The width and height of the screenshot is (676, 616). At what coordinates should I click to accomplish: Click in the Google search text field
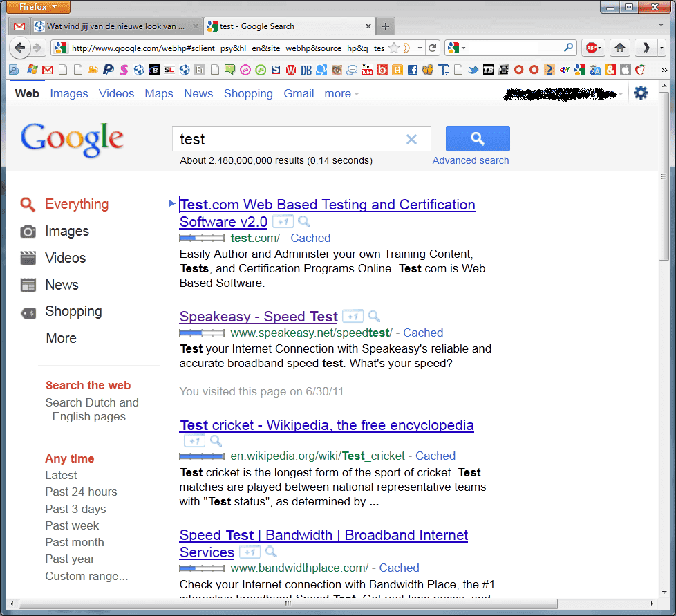pos(287,139)
